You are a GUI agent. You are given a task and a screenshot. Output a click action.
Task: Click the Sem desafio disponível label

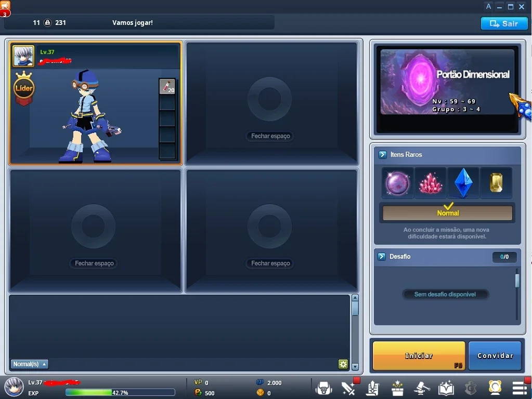445,294
